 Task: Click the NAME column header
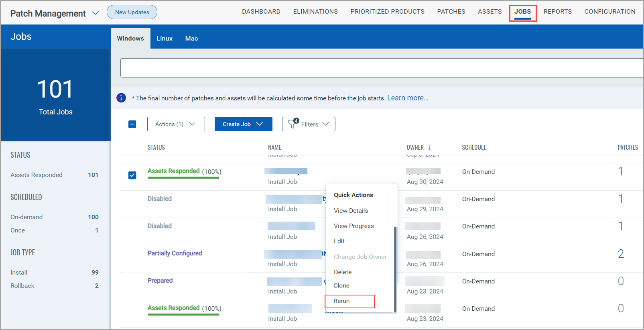click(274, 147)
